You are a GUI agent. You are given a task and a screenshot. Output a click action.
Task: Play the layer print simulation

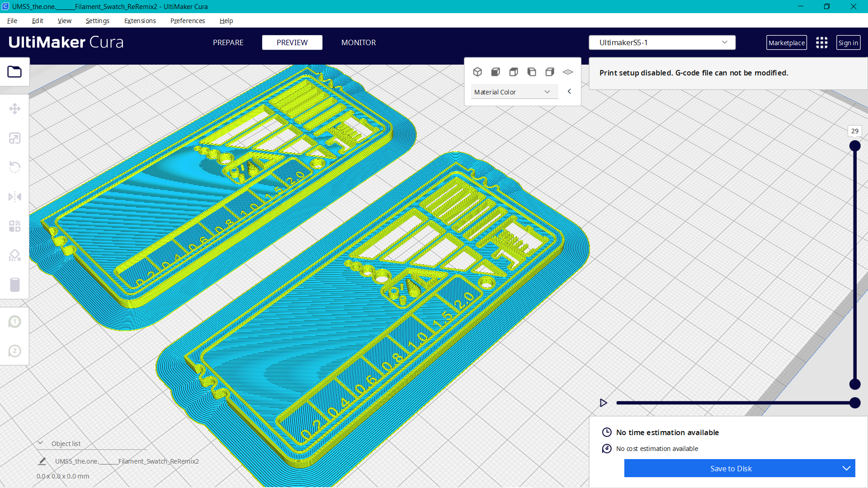(x=603, y=403)
